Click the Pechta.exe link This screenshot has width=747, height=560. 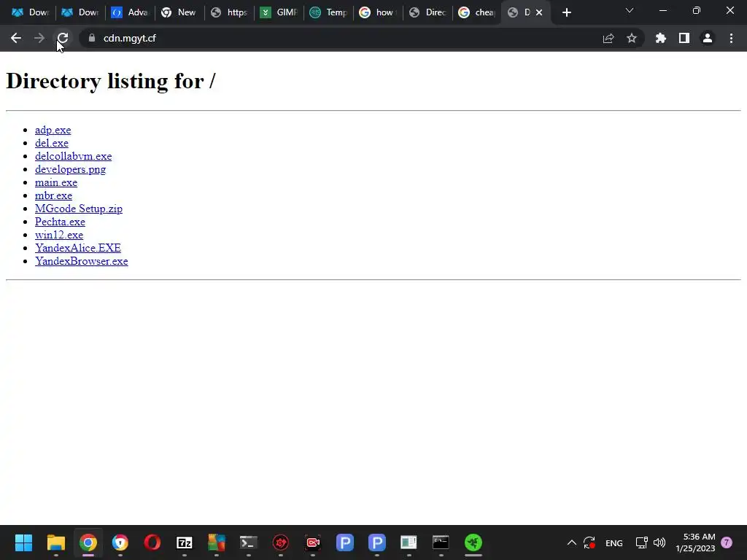pyautogui.click(x=60, y=222)
